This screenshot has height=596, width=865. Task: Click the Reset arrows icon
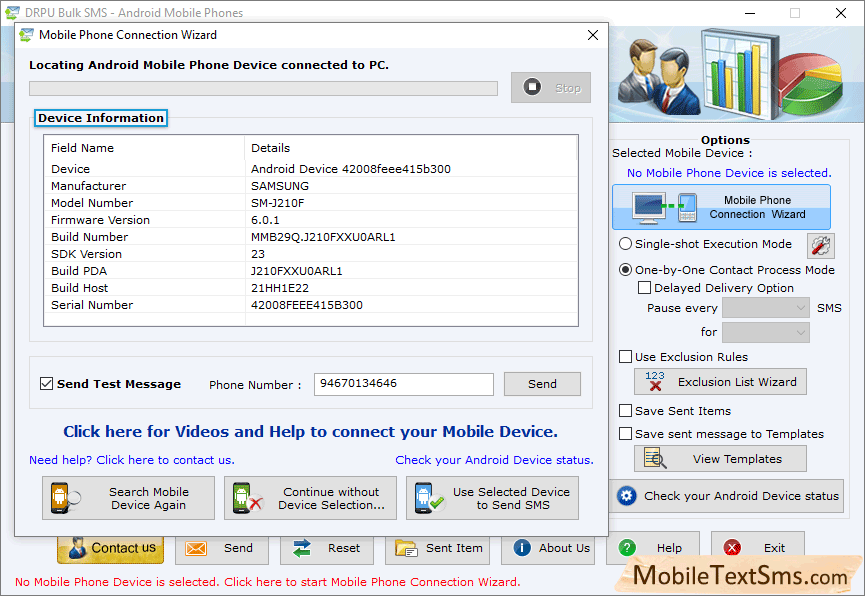click(x=302, y=548)
